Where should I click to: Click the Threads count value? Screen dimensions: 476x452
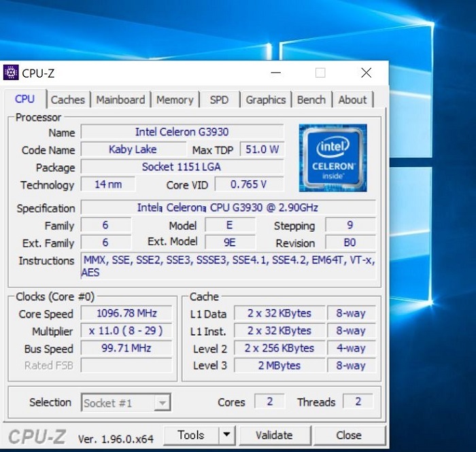click(x=358, y=401)
